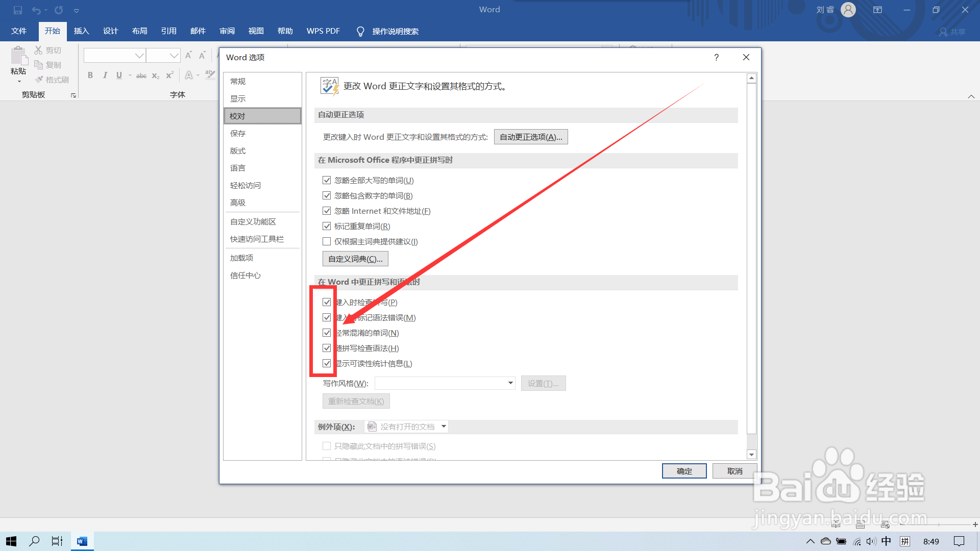Select 信任中心 category in Word Options
Image resolution: width=980 pixels, height=551 pixels.
[x=262, y=275]
